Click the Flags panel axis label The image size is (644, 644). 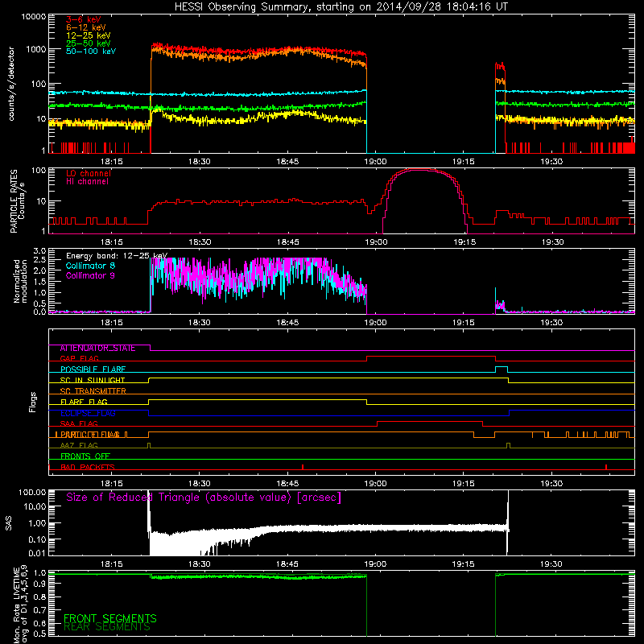coord(32,402)
